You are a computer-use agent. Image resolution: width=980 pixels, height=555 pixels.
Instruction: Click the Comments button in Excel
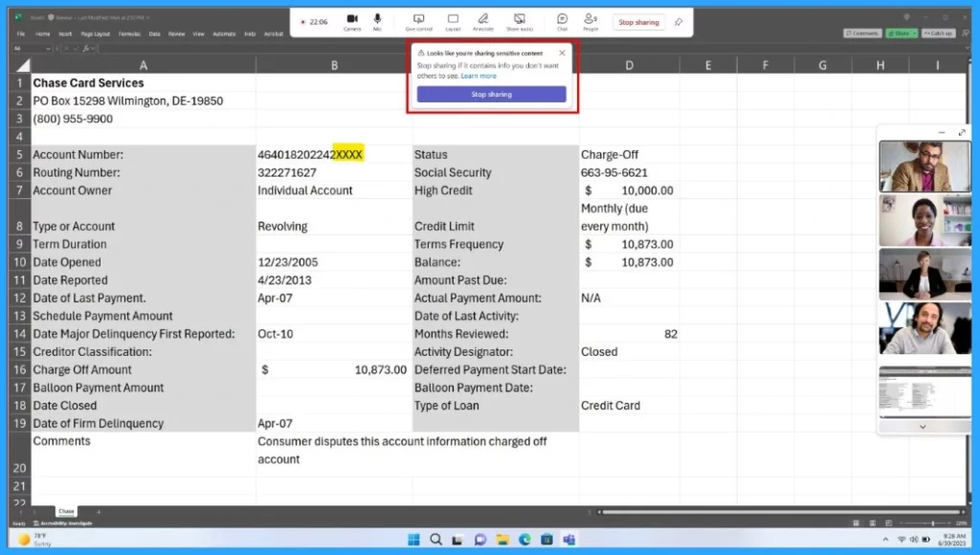click(x=862, y=33)
